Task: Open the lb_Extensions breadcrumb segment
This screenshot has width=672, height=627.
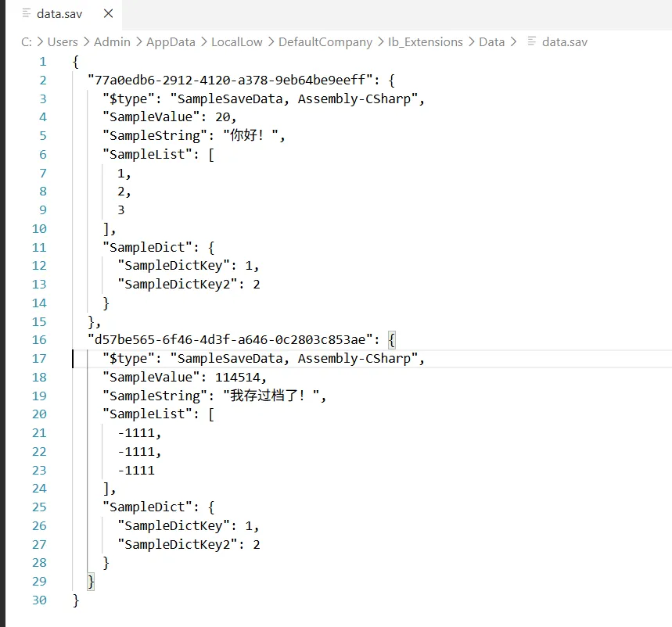Action: tap(425, 42)
